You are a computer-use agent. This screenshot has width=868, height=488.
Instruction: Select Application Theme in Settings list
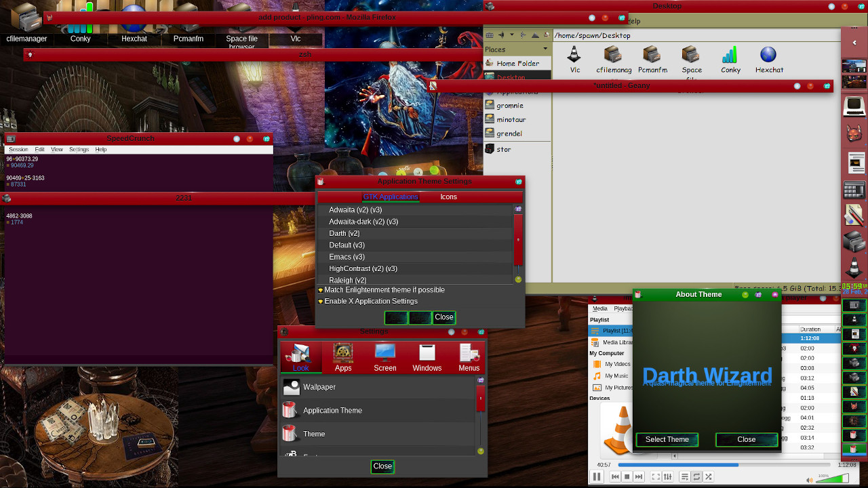(378, 411)
